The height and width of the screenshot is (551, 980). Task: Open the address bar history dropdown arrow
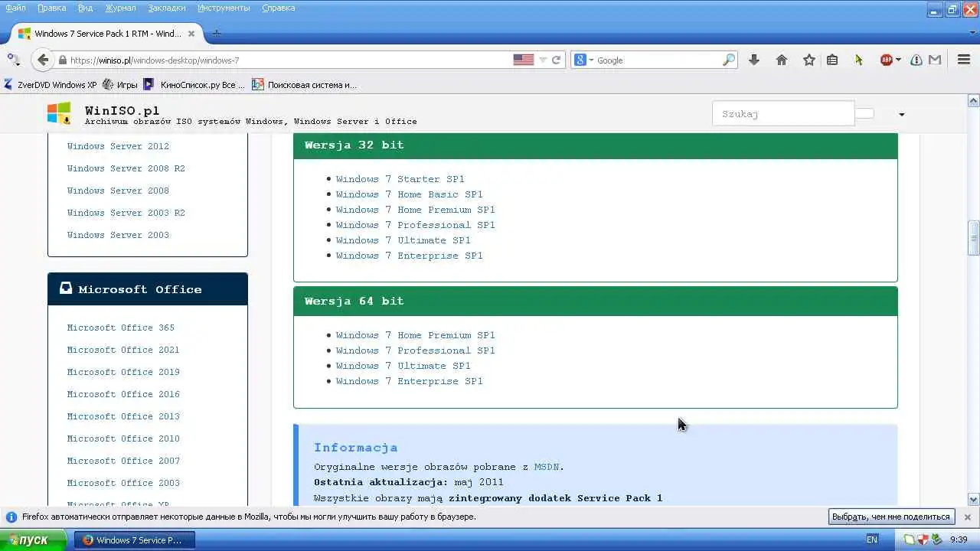click(x=543, y=60)
